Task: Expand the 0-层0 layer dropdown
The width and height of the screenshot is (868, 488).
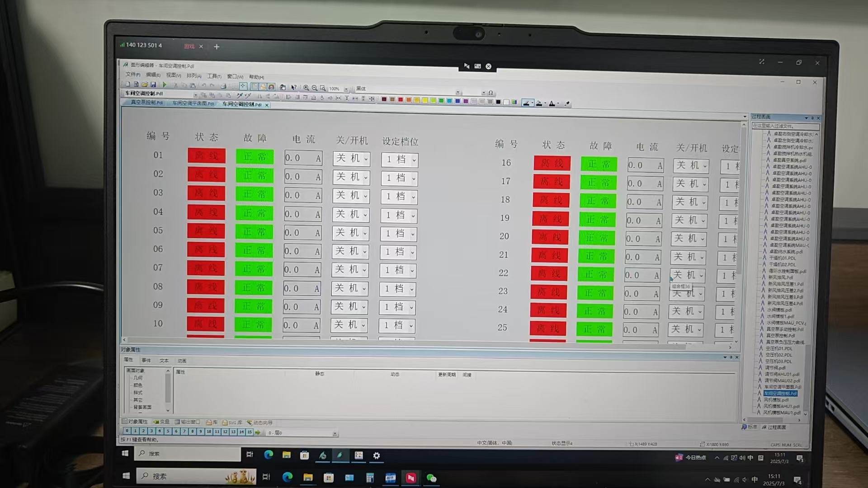Action: pos(335,434)
